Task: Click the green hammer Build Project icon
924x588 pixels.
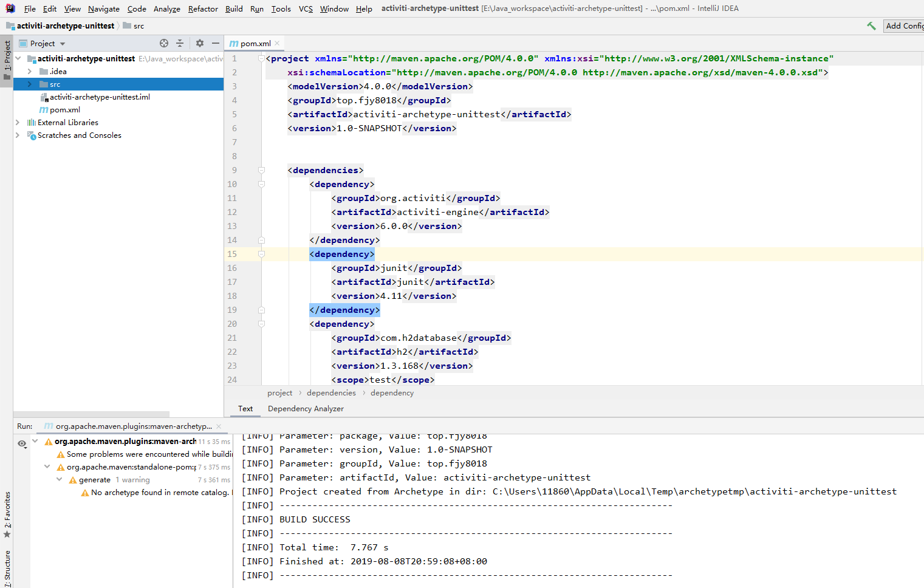Action: tap(871, 26)
